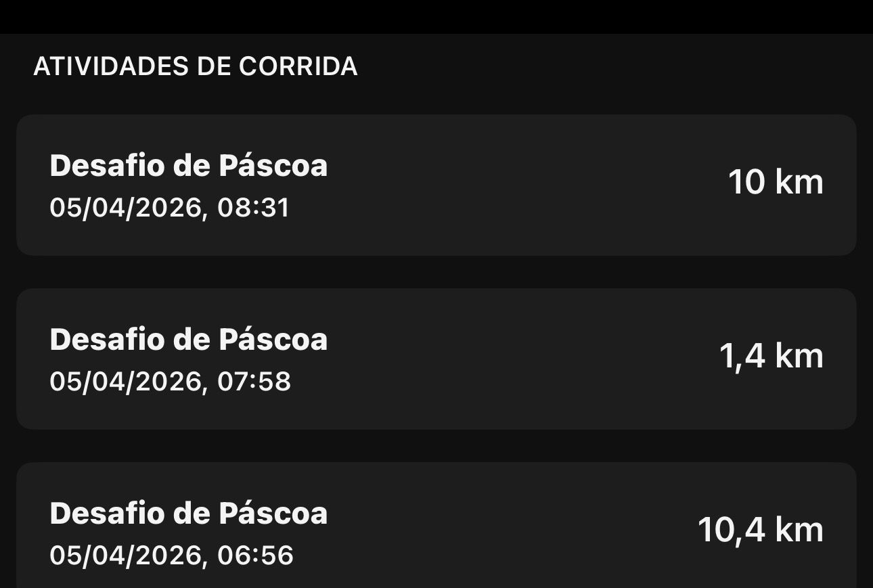Choose the middle Desafio de Páscoa entry
The image size is (873, 588).
pos(436,359)
